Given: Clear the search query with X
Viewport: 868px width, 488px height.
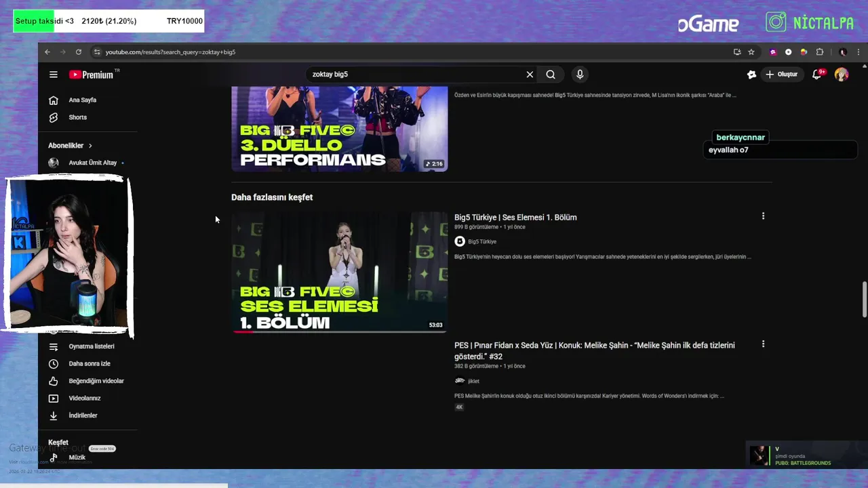Looking at the screenshot, I should [530, 75].
